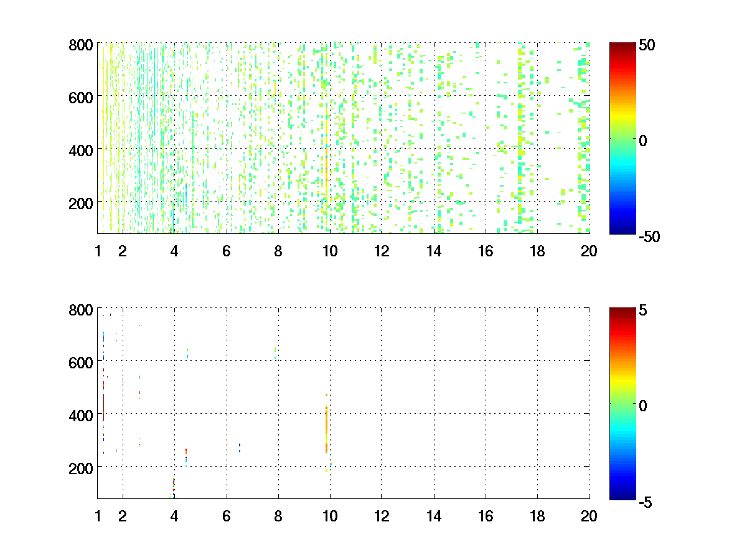This screenshot has height=560, width=747.
Task: Click x-axis tick '2' under the lower plot
Action: pyautogui.click(x=123, y=516)
